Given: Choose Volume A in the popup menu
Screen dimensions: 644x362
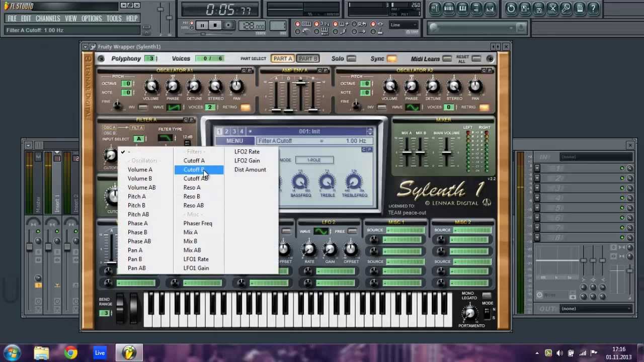Looking at the screenshot, I should click(140, 169).
